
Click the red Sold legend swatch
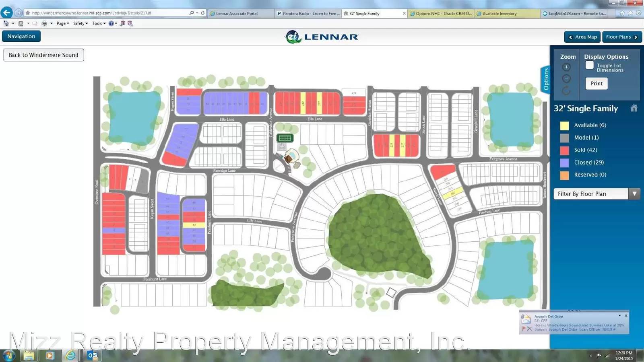(x=565, y=150)
